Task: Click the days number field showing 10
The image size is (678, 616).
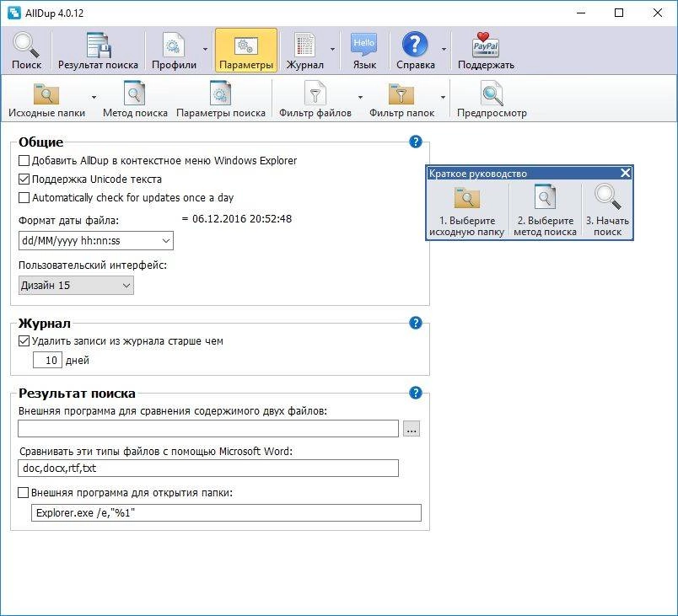Action: [x=47, y=360]
